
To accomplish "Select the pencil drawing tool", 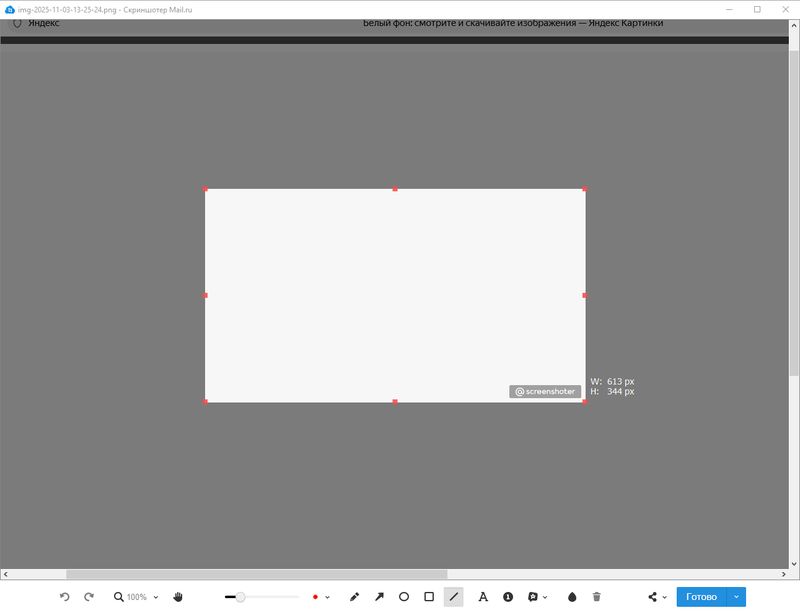I will [x=355, y=597].
